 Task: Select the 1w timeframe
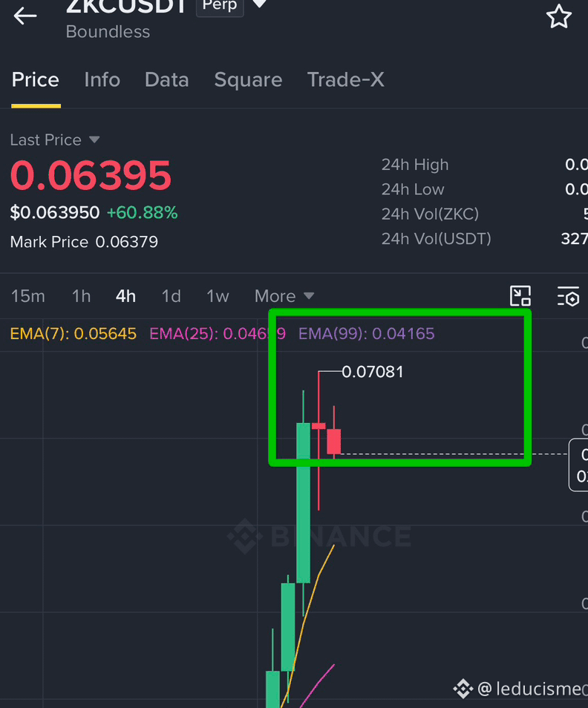click(218, 296)
